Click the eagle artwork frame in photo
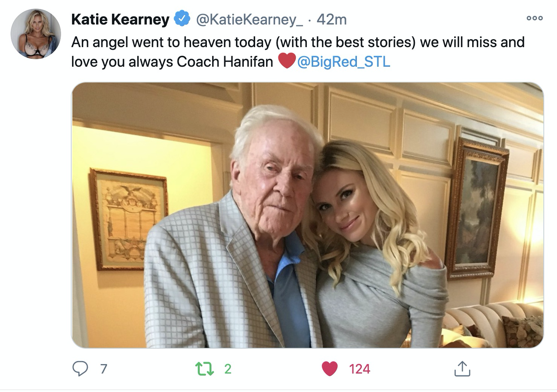Image resolution: width=557 pixels, height=392 pixels. coord(129,219)
